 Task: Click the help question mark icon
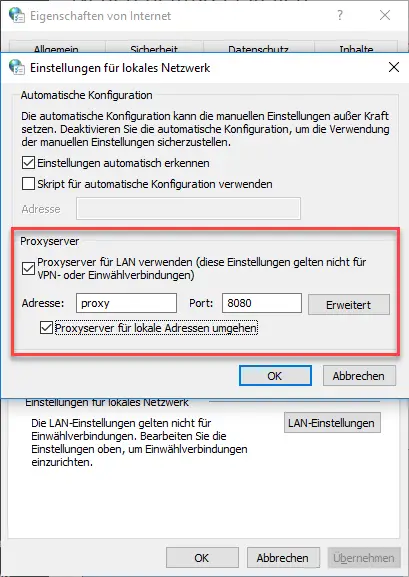(340, 15)
